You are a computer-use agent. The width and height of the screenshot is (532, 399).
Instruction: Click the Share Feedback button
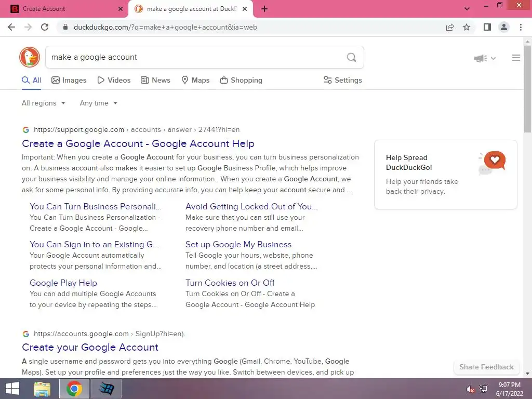point(486,367)
